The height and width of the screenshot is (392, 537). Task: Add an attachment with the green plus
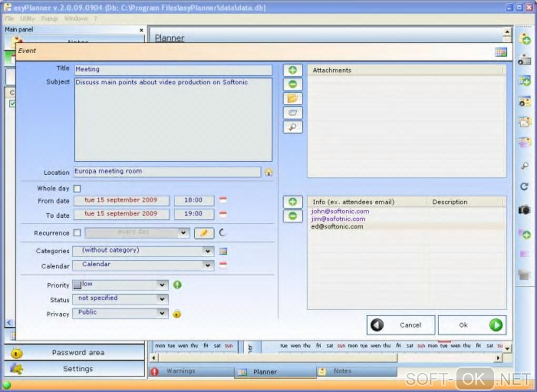(x=293, y=70)
